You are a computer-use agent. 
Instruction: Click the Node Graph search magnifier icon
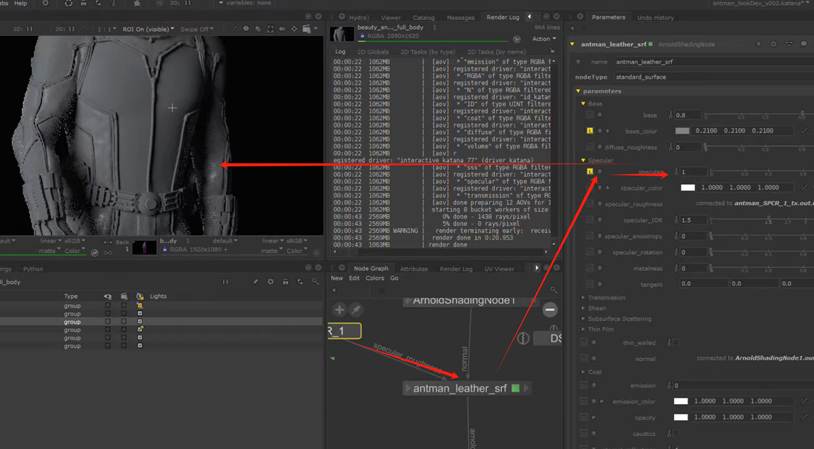click(x=554, y=290)
